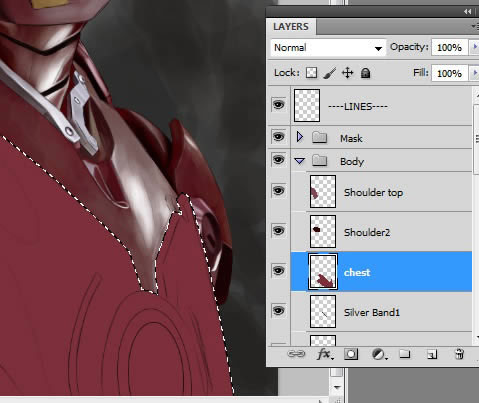Hide the ----LINES---- layer
479x403 pixels.
[x=279, y=105]
